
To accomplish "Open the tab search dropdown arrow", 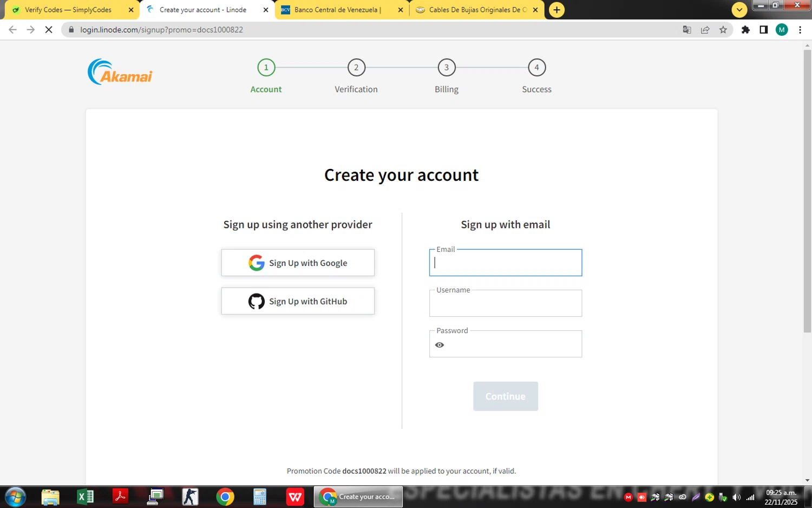I will pos(739,10).
